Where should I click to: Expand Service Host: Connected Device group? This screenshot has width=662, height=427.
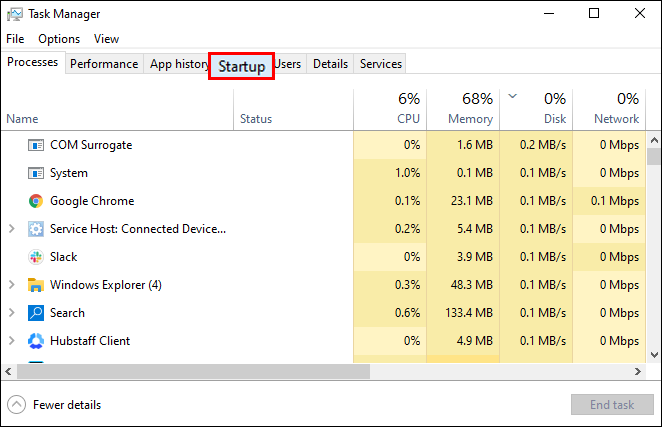coord(12,229)
